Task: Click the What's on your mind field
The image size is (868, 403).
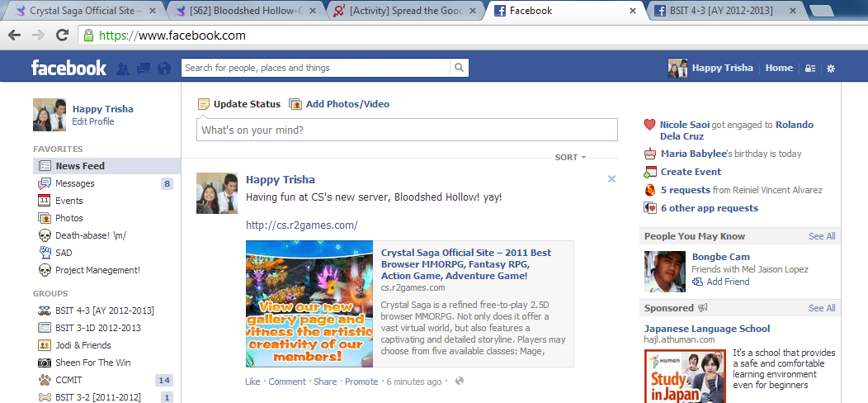Action: [407, 130]
